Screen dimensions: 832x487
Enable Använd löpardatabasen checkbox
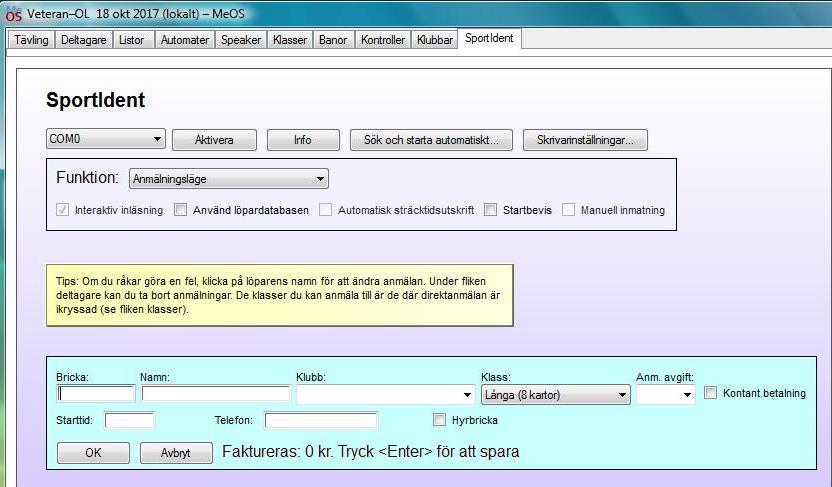pyautogui.click(x=180, y=210)
